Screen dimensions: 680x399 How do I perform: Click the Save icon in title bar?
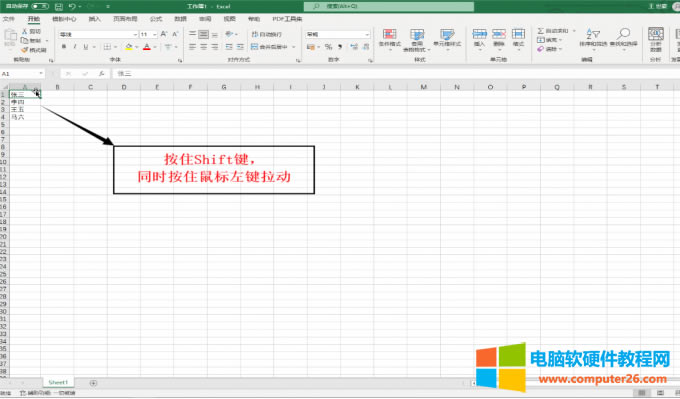[x=59, y=7]
